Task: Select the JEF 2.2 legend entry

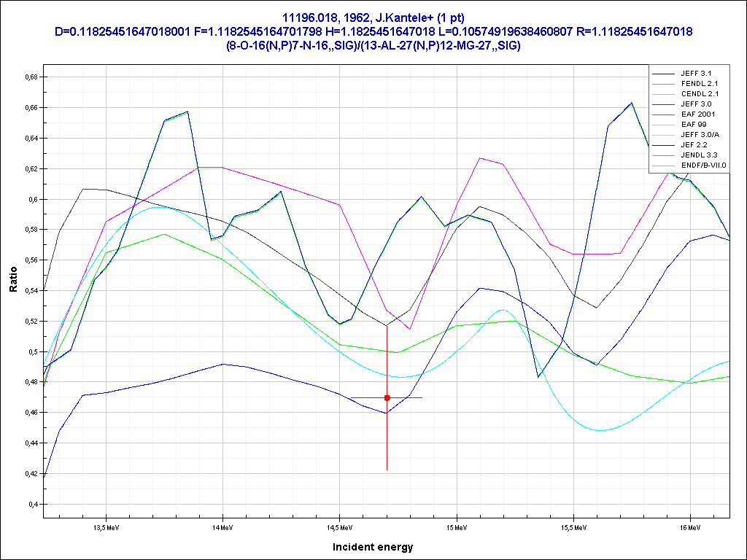Action: coord(694,145)
